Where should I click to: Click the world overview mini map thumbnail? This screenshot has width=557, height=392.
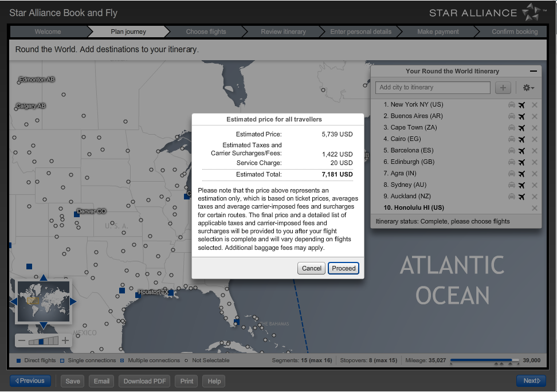pyautogui.click(x=44, y=301)
